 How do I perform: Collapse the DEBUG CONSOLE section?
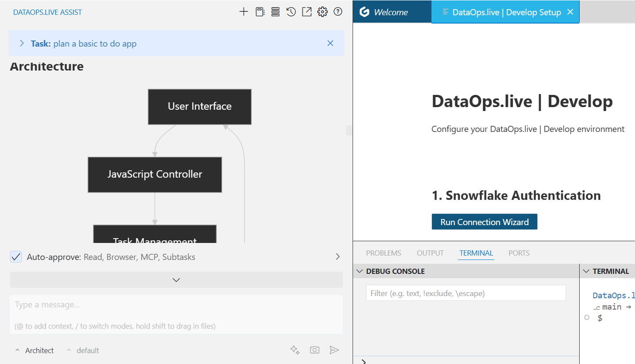point(360,271)
